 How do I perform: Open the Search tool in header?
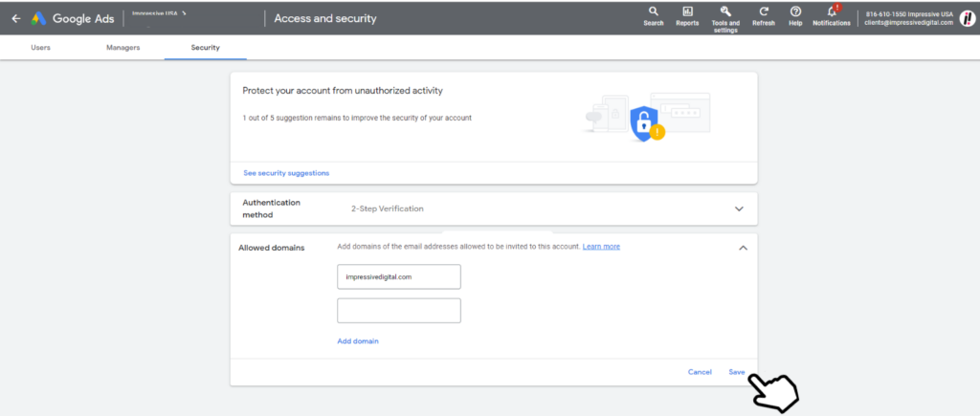[x=654, y=11]
